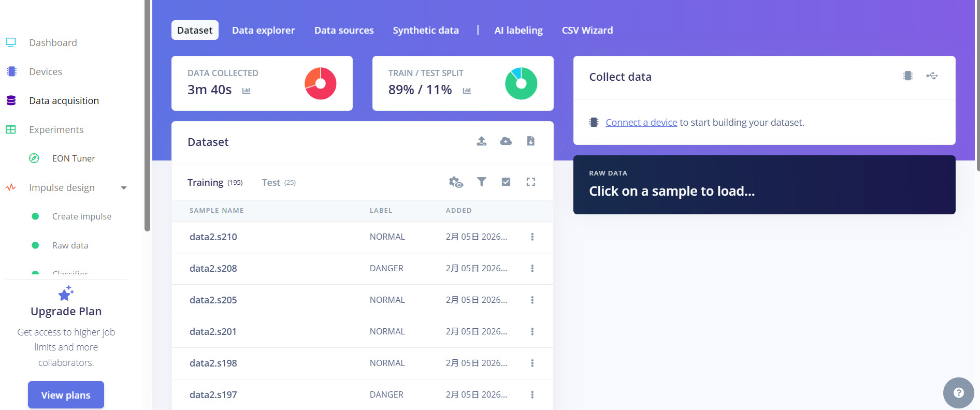
Task: Switch to the Data explorer tab
Action: [263, 31]
